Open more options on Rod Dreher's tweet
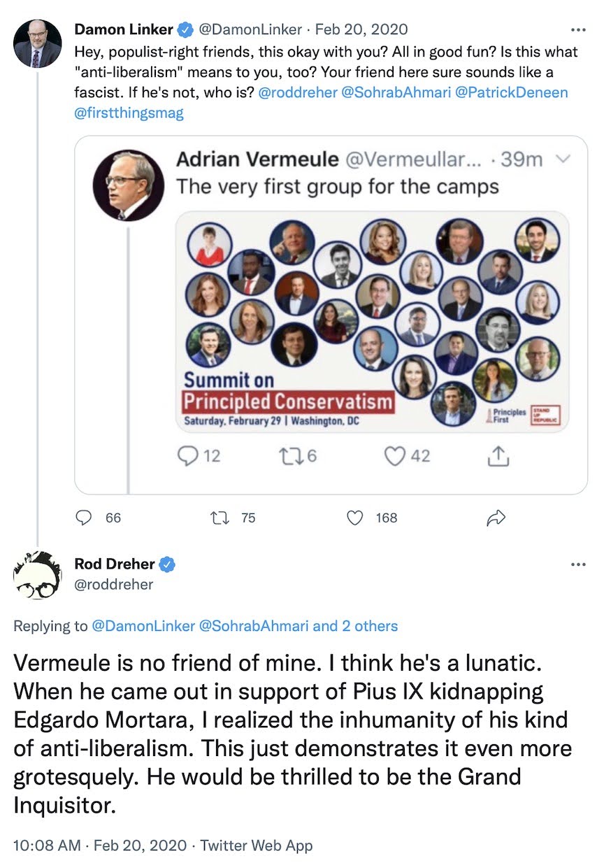604x868 pixels. pos(578,564)
